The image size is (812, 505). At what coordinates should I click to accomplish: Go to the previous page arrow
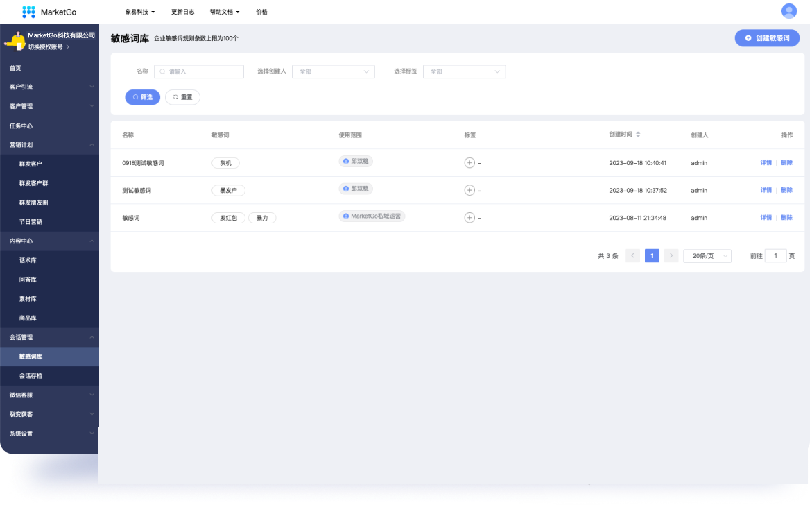point(632,256)
